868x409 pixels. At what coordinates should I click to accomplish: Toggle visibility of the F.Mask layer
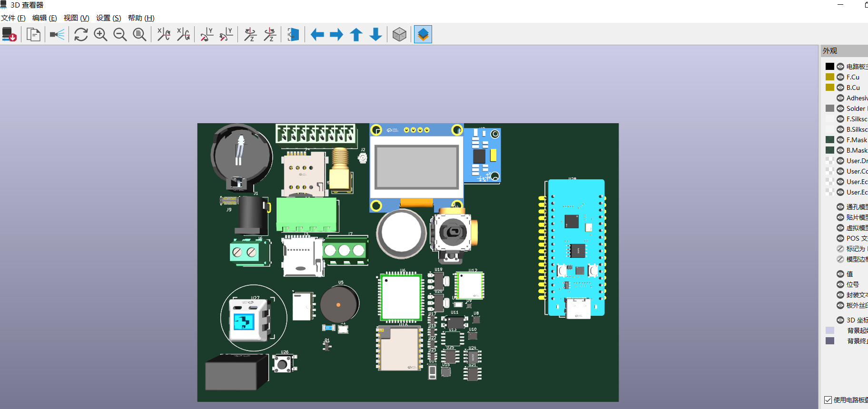click(x=840, y=140)
